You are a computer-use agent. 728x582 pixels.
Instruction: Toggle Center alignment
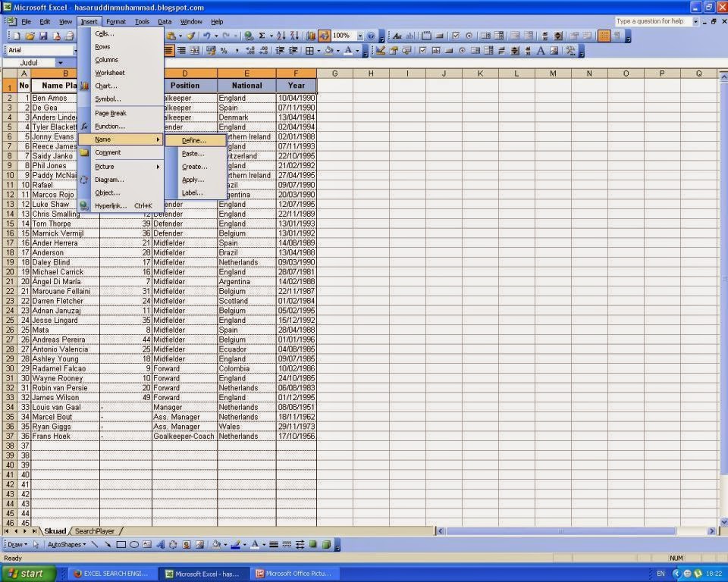click(x=169, y=51)
